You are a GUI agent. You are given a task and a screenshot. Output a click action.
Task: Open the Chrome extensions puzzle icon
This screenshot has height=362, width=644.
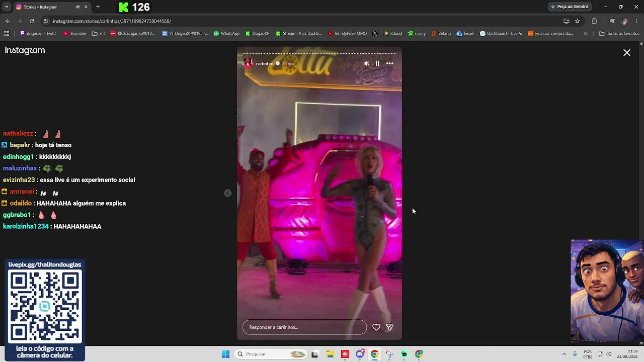[x=594, y=21]
